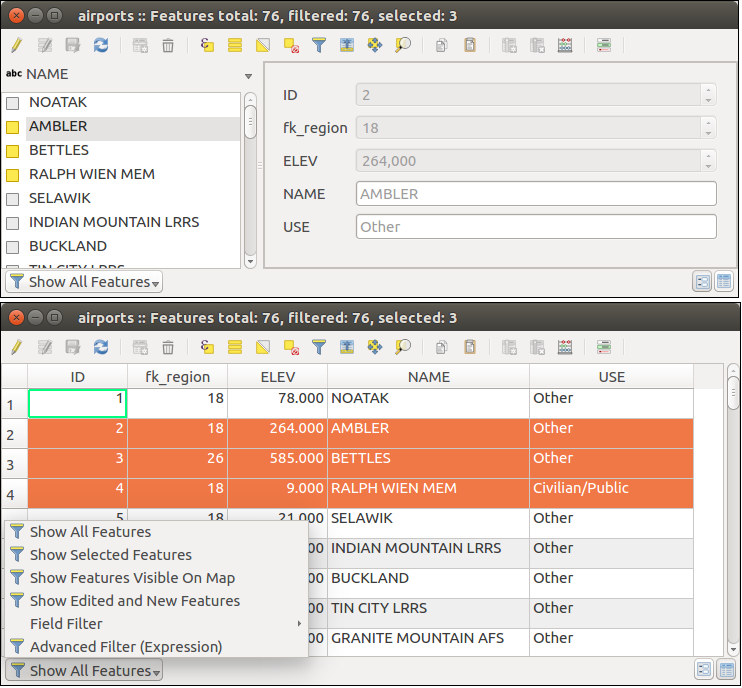The height and width of the screenshot is (688, 742).
Task: Click Zoom map to selected in form window
Action: pos(403,45)
